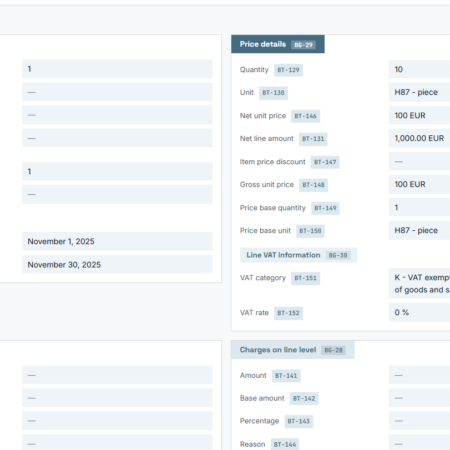The image size is (450, 450).
Task: Click the Price details section header
Action: pos(278,44)
